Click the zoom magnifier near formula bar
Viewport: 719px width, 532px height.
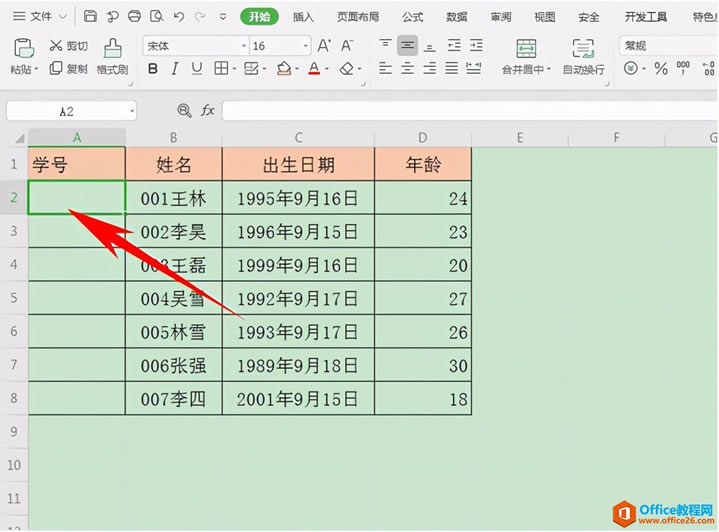(184, 111)
